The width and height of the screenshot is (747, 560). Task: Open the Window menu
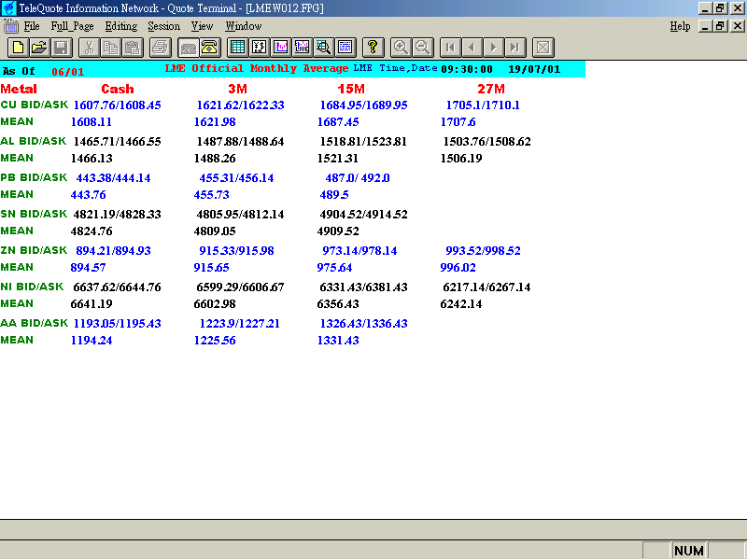coord(244,26)
